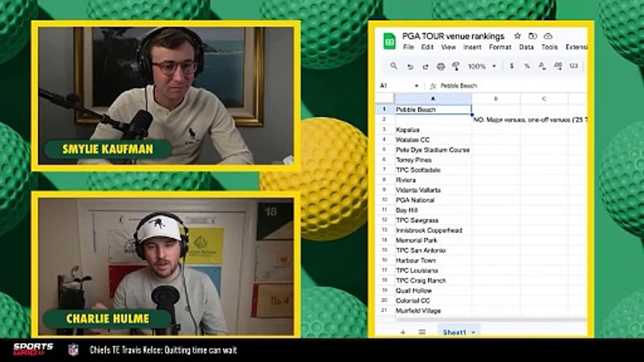This screenshot has height=362, width=644.
Task: Open the View menu
Action: click(x=448, y=47)
